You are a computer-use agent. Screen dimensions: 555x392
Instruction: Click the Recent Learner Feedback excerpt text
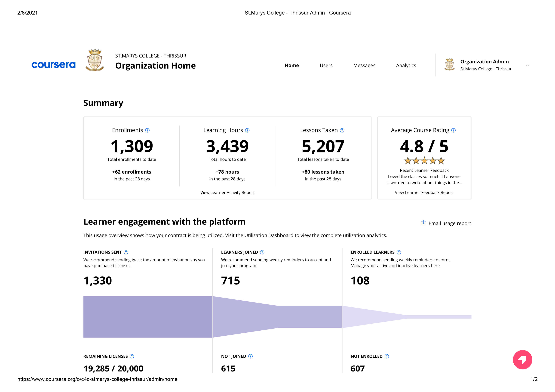pos(424,180)
